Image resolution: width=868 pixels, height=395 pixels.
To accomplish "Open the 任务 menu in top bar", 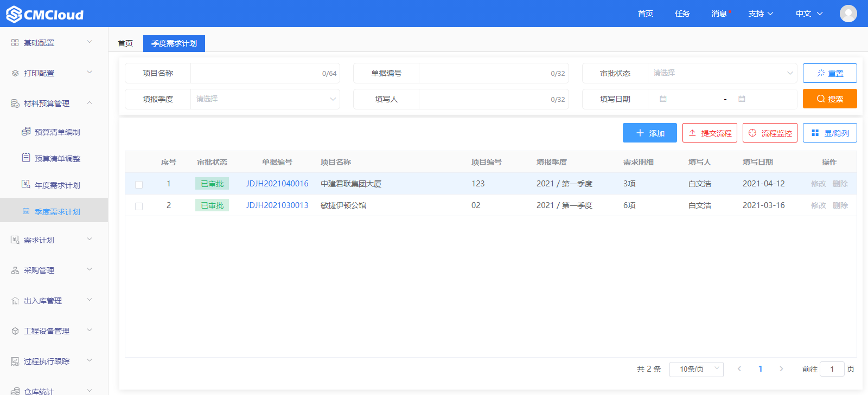I will (x=682, y=14).
